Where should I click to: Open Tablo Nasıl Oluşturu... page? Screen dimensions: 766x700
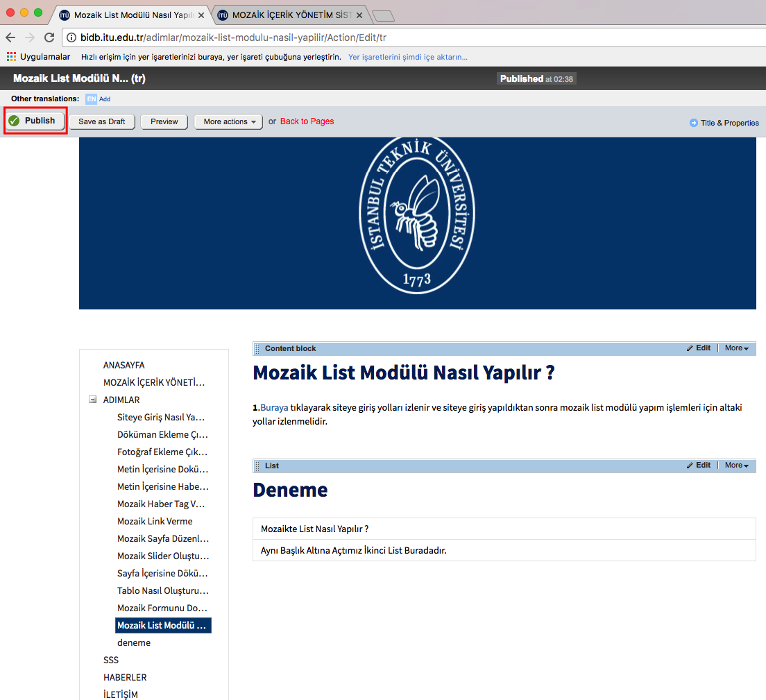point(163,590)
